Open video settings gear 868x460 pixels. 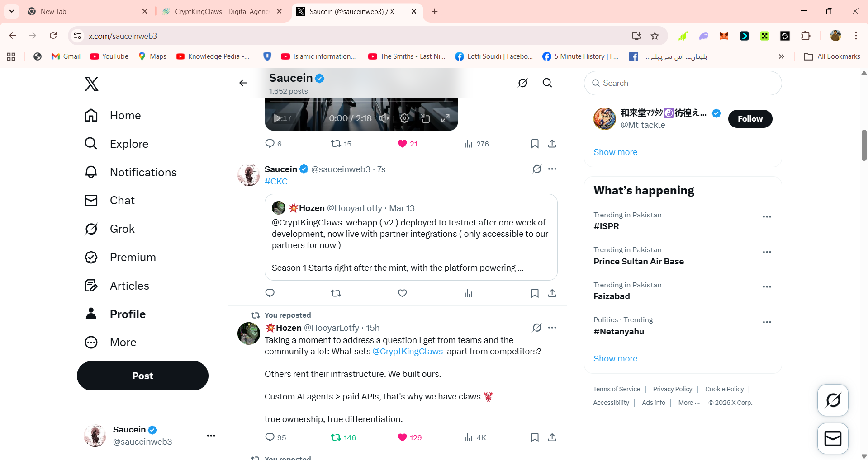tap(404, 118)
